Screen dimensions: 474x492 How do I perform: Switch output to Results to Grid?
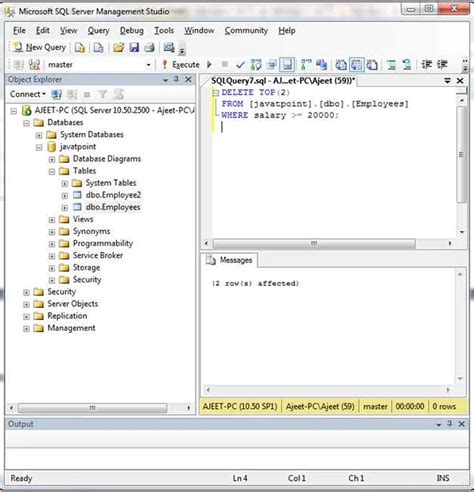tap(356, 65)
